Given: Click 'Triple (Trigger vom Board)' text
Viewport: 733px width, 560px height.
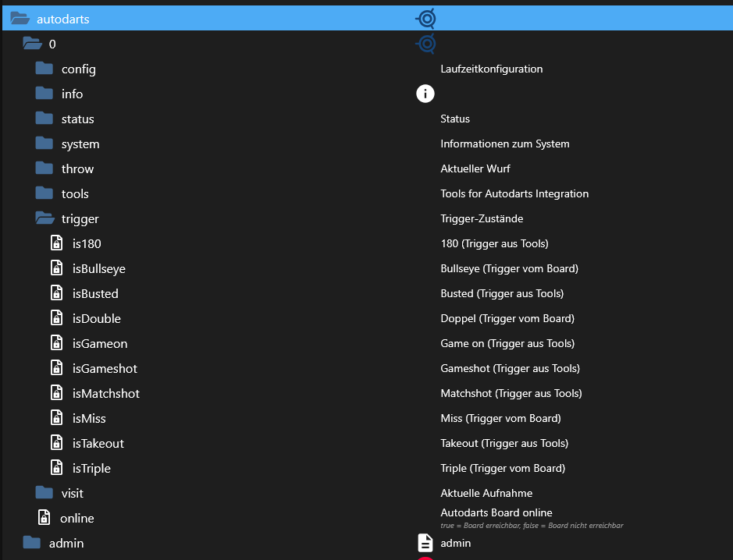Looking at the screenshot, I should [x=503, y=468].
